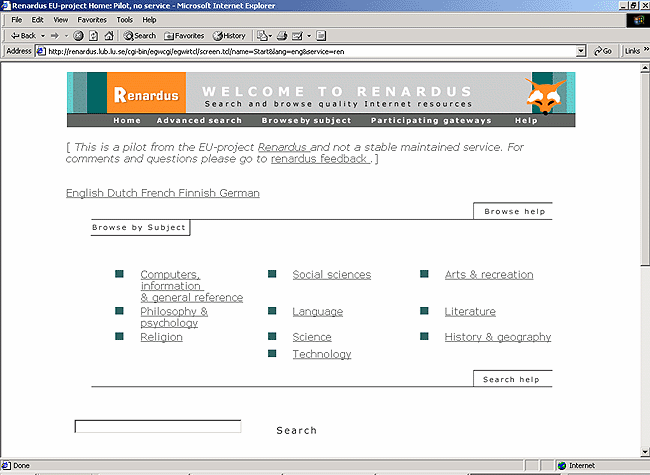Open the renardus feedback link
This screenshot has height=475, width=650.
click(x=320, y=159)
